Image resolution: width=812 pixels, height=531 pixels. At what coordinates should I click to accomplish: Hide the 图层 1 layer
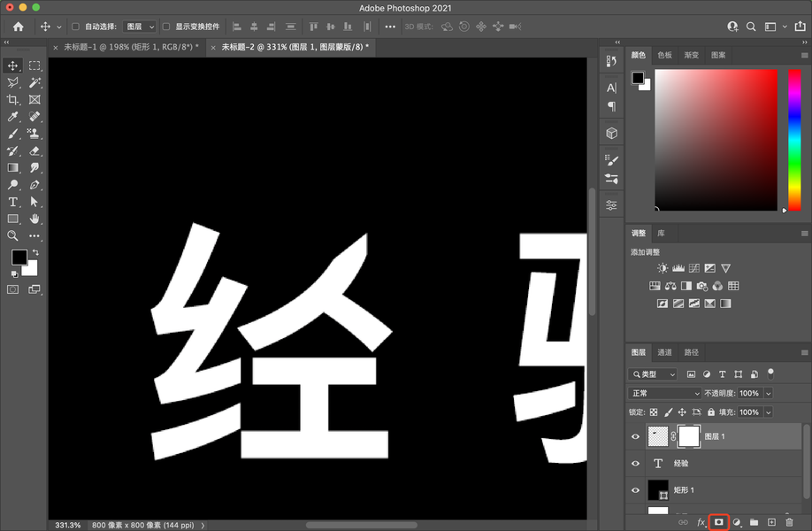tap(635, 436)
